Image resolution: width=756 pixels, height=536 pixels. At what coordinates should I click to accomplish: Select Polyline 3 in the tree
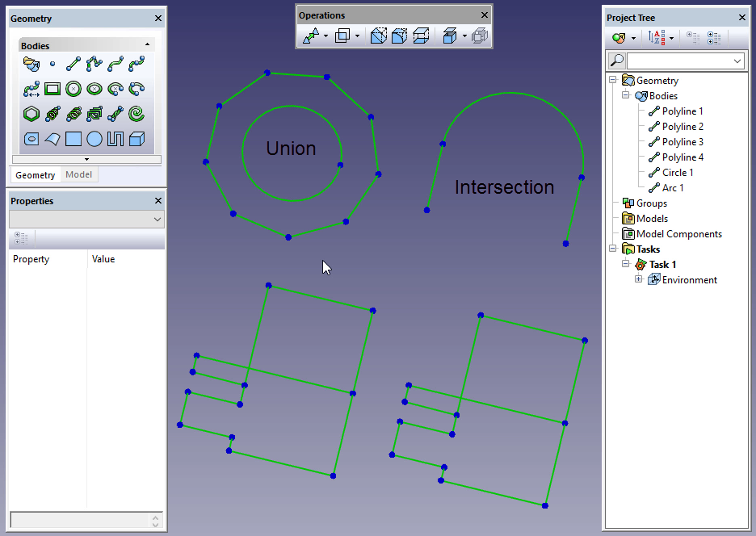pyautogui.click(x=682, y=142)
